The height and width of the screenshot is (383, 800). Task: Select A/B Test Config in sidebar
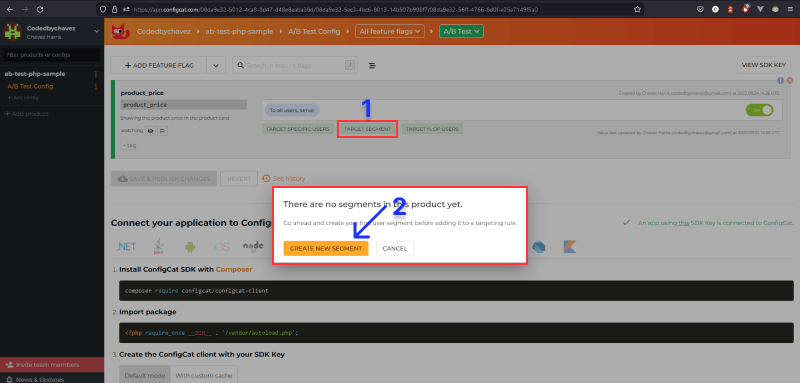click(x=30, y=86)
